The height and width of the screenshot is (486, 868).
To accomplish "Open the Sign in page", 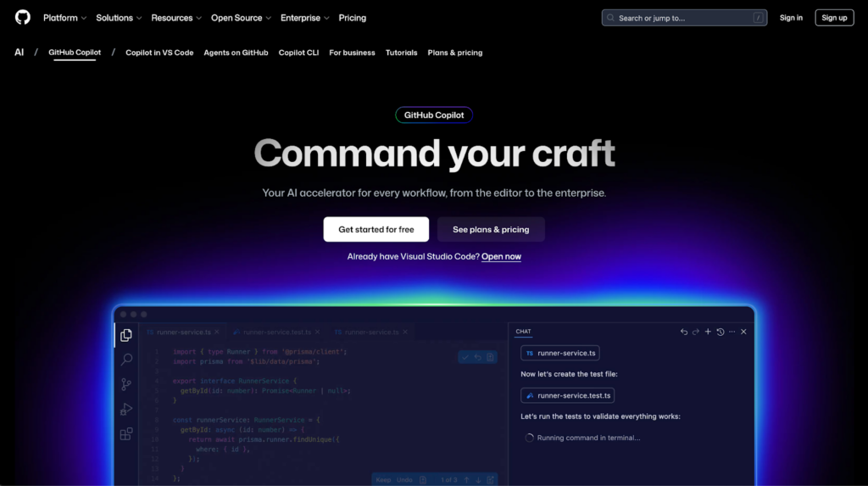I will 791,18.
